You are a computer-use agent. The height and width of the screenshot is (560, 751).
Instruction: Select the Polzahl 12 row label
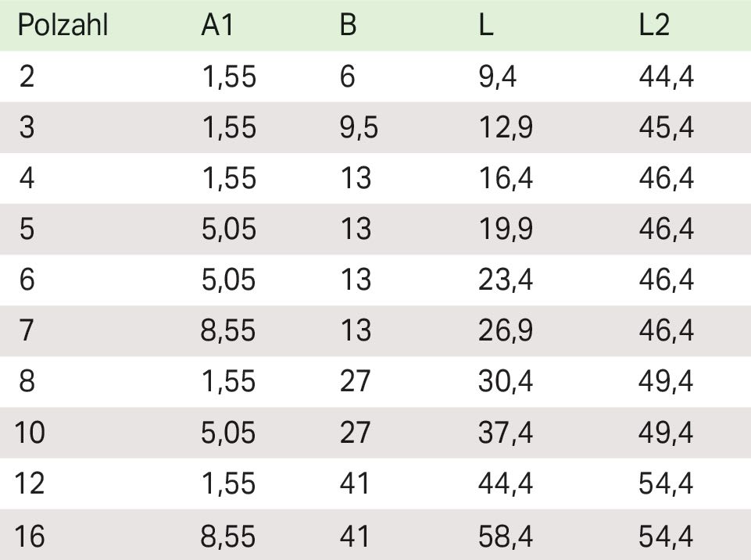tap(30, 483)
